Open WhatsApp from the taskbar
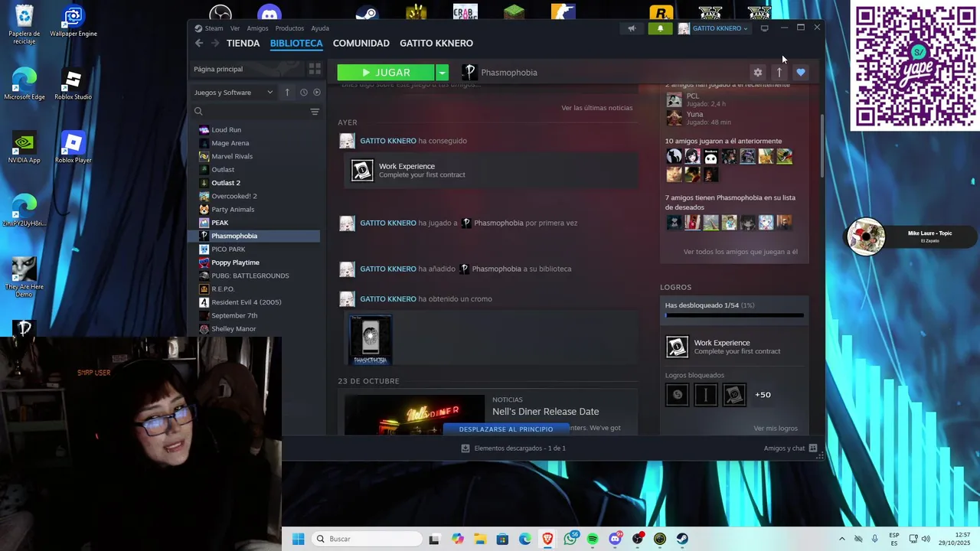 (570, 539)
